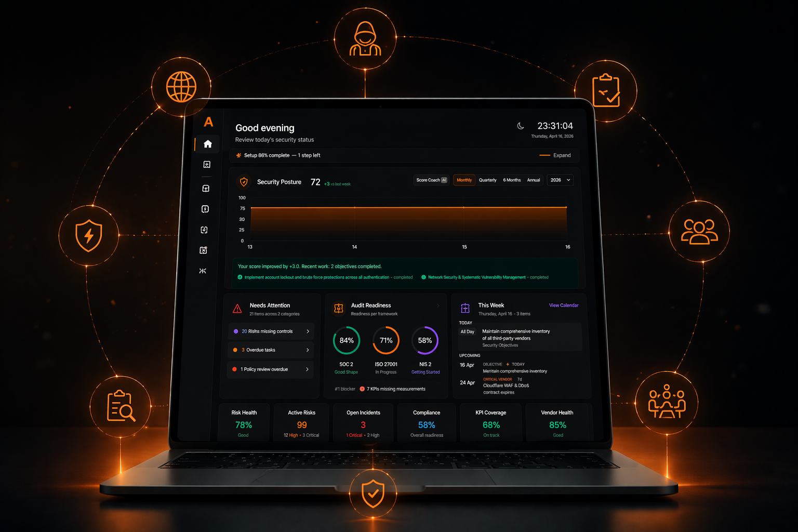Click the "Setup 86% complete" text
The width and height of the screenshot is (798, 532).
(x=267, y=155)
